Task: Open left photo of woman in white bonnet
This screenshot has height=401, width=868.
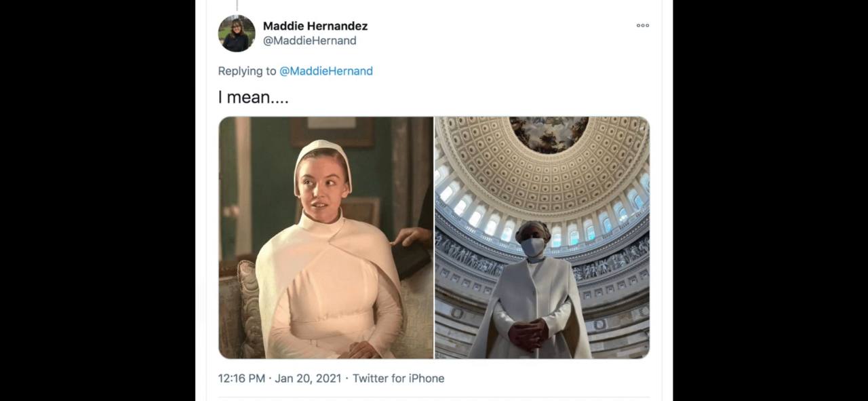Action: [325, 237]
